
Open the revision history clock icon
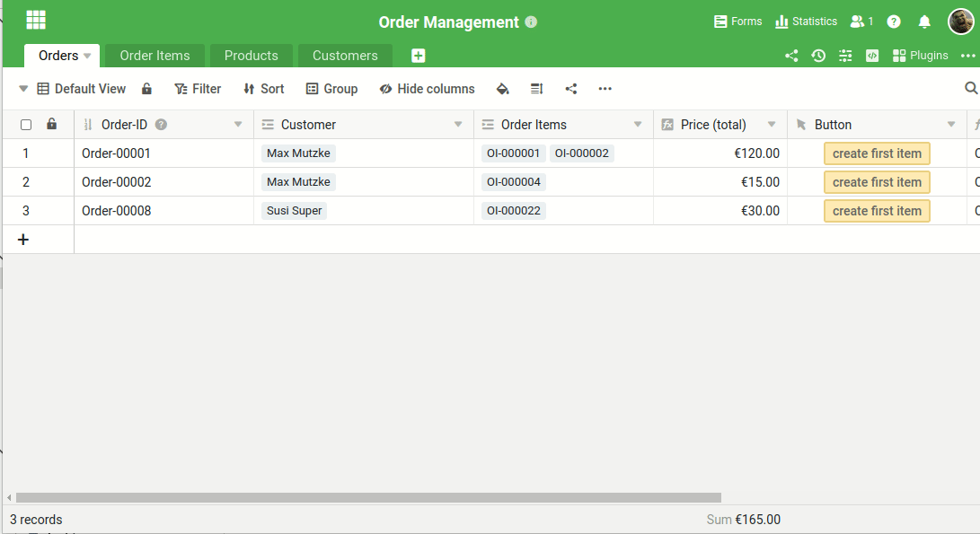click(x=818, y=56)
